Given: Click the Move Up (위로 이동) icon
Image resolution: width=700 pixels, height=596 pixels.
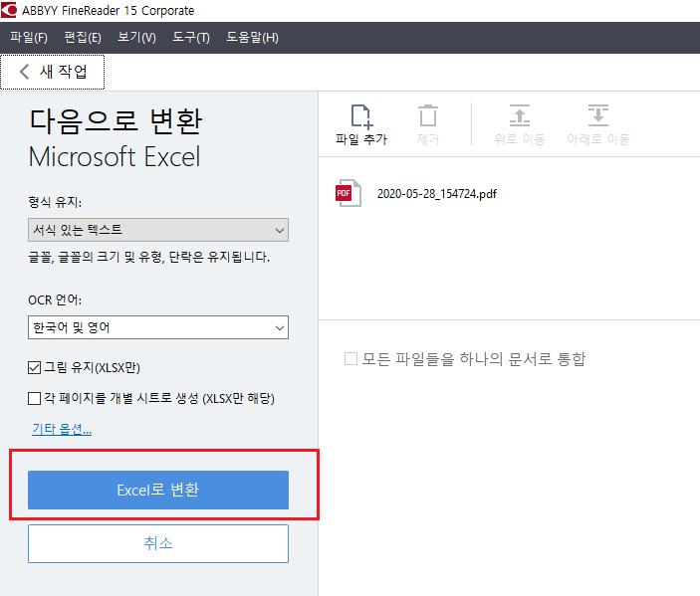Looking at the screenshot, I should pos(519,115).
